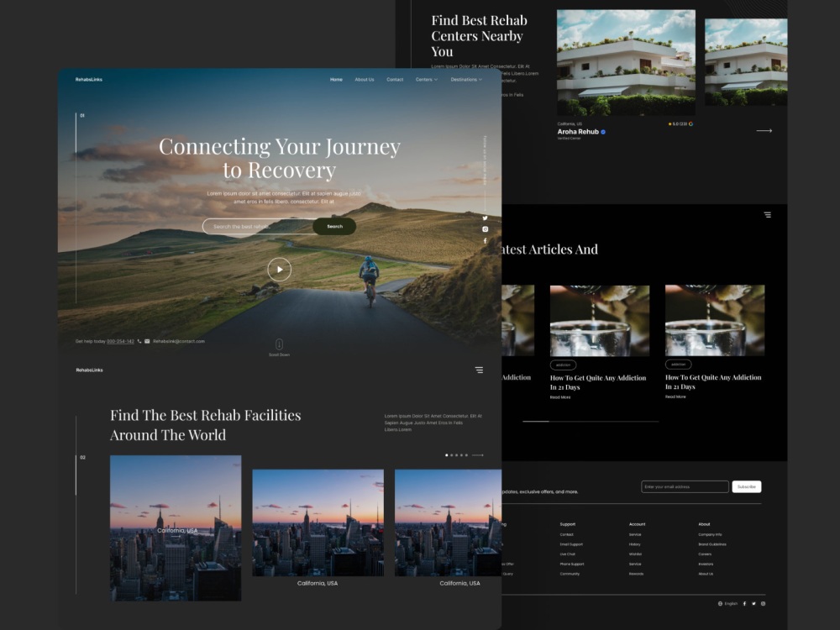
Task: Open History link under Account
Action: pos(635,544)
